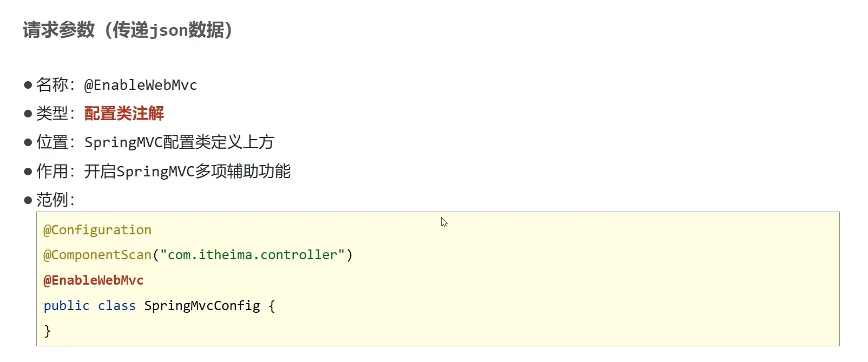Image resolution: width=868 pixels, height=362 pixels.
Task: Click the heading 请求参数（传递json数据）
Action: 128,30
